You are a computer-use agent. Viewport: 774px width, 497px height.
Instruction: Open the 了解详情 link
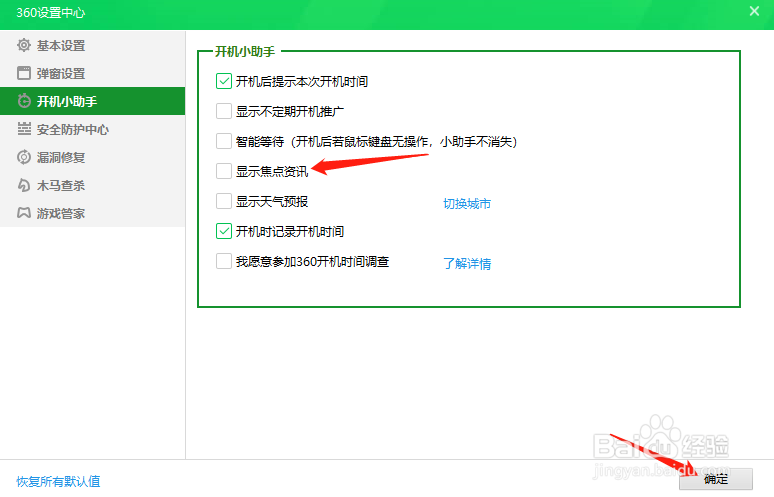(x=467, y=264)
